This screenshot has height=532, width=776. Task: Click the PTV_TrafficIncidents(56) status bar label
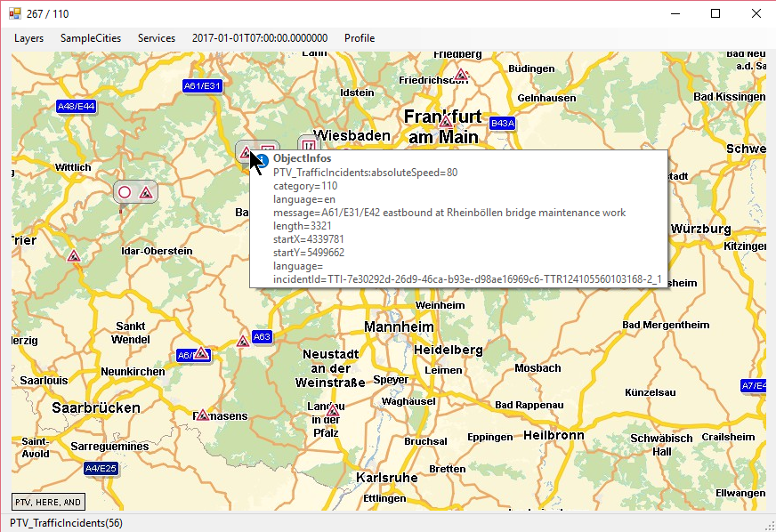click(67, 523)
